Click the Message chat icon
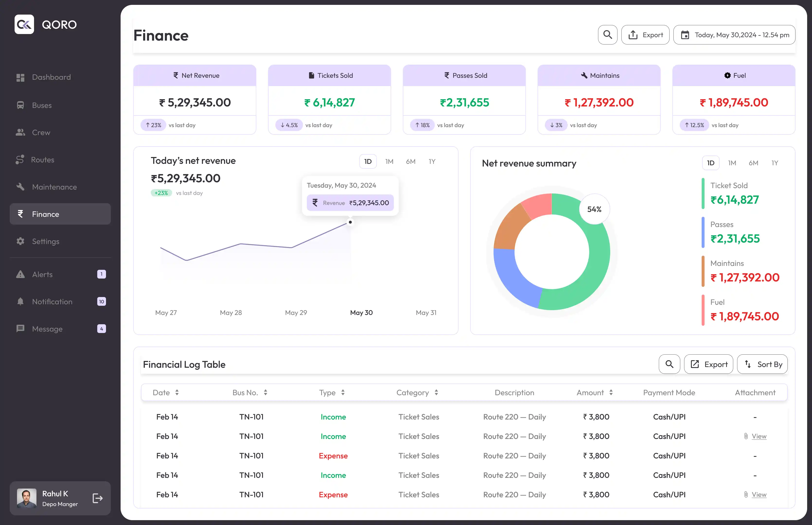 tap(20, 329)
